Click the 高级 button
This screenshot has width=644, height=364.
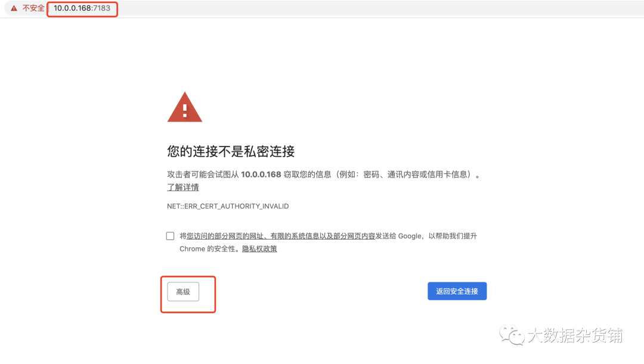click(183, 292)
